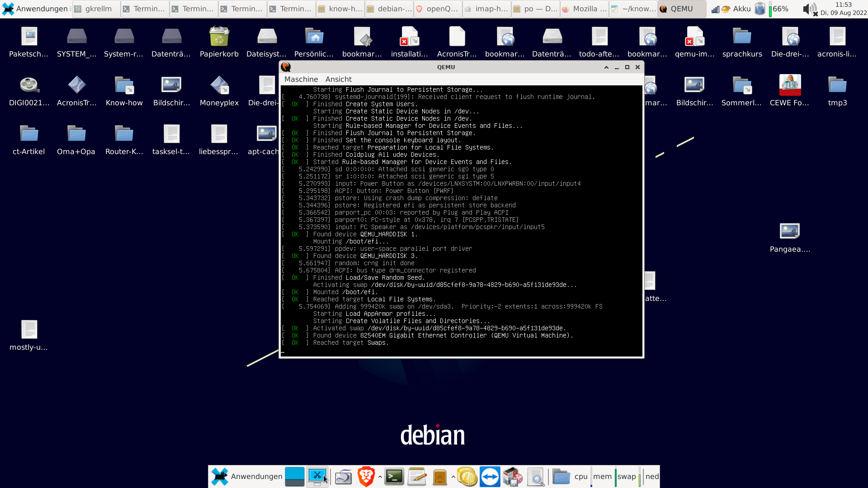Roll up the QEMU window with shade arrow

click(x=606, y=67)
